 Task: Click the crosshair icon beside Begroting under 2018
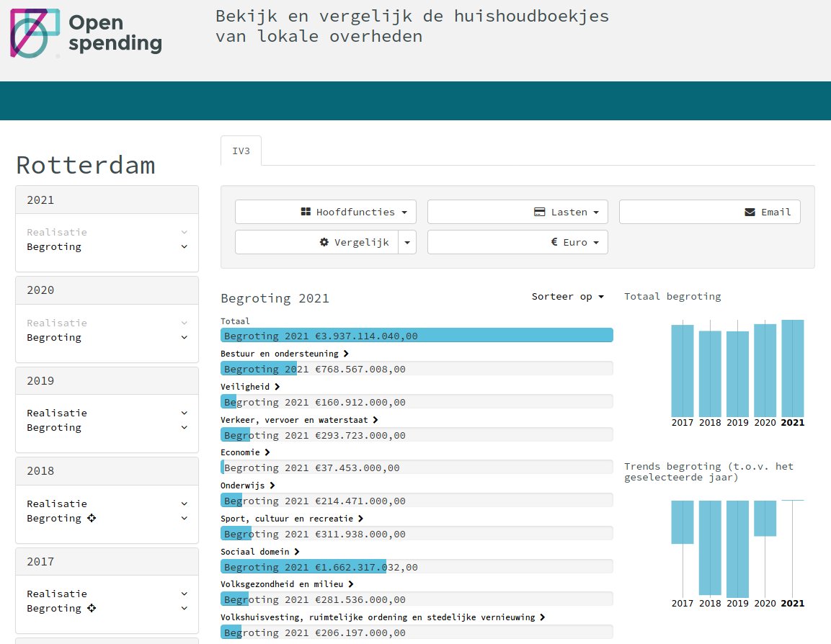pyautogui.click(x=92, y=519)
